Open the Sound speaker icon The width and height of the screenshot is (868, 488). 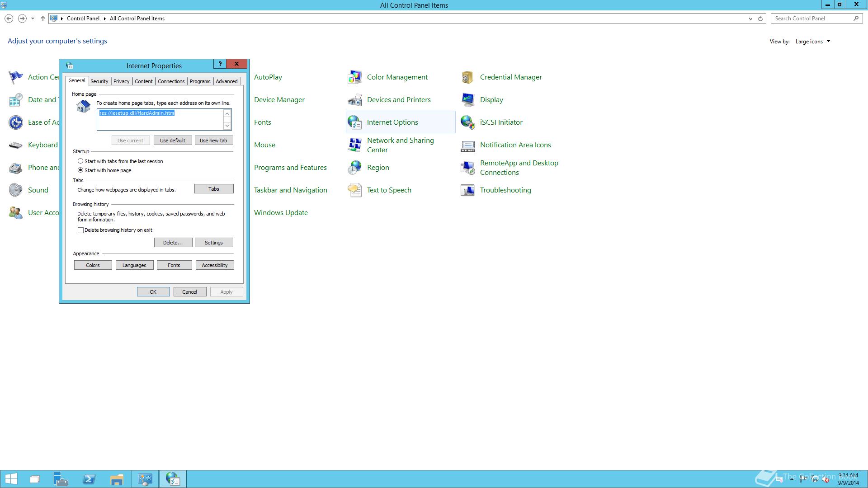(16, 190)
